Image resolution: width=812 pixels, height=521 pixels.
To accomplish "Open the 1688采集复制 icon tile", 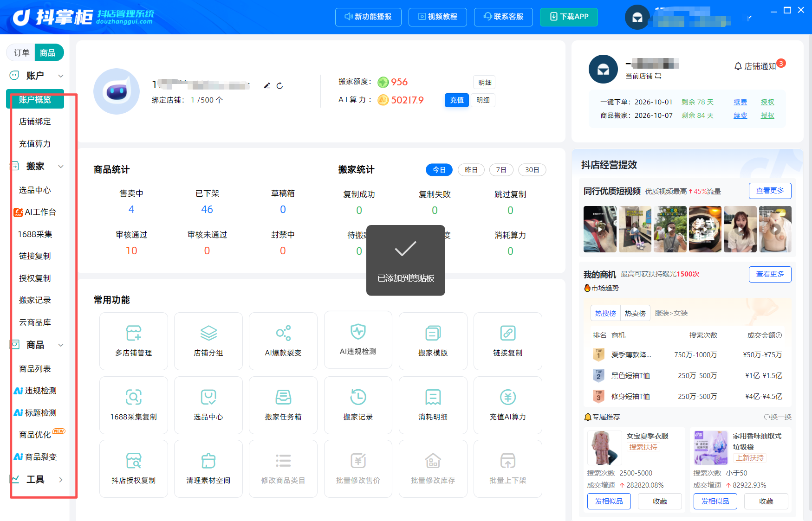I will (x=134, y=397).
